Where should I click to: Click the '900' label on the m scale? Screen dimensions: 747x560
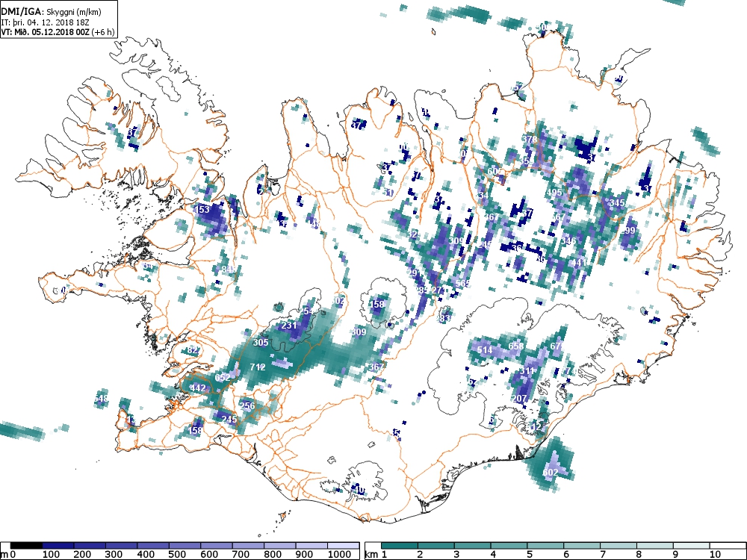click(304, 555)
